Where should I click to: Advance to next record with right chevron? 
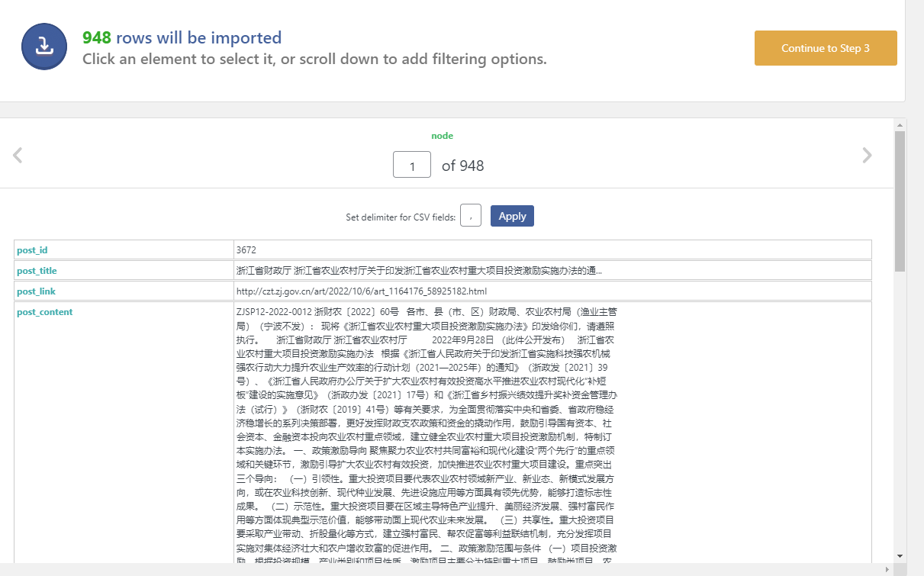[x=867, y=156]
